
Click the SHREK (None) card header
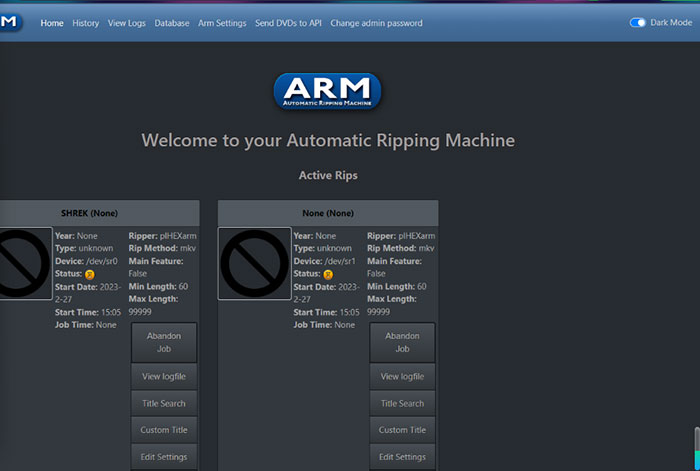(x=100, y=213)
